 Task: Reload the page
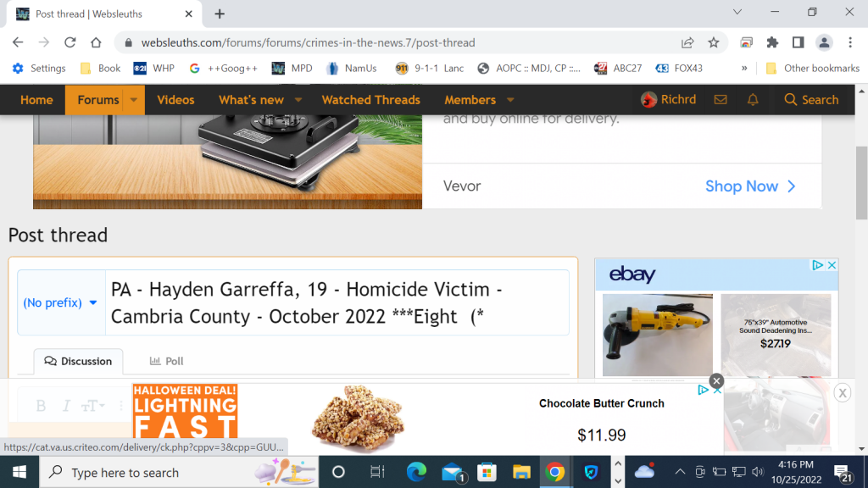click(x=70, y=42)
